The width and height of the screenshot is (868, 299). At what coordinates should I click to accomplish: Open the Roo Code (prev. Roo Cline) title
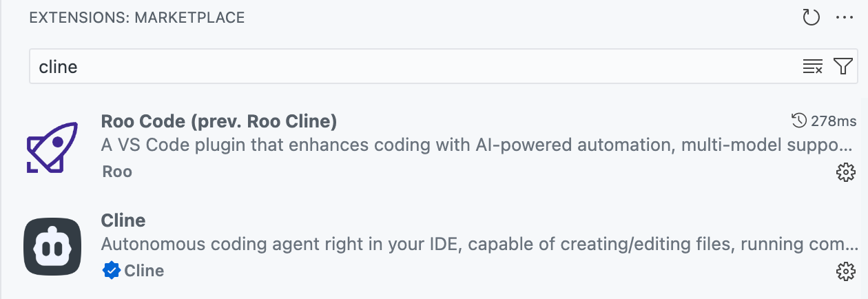click(x=219, y=122)
